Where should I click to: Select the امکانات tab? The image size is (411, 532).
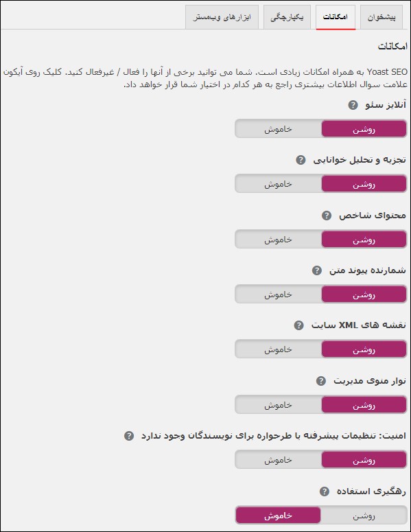(x=336, y=17)
